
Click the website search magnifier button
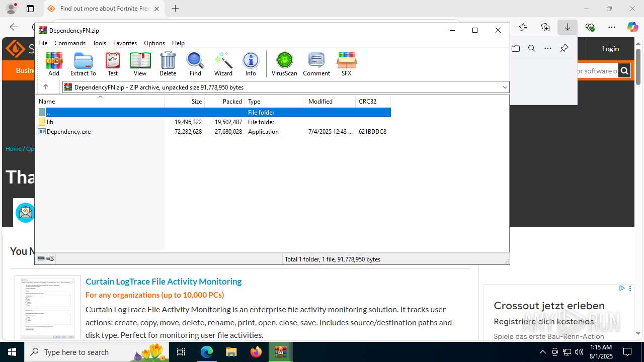coord(624,71)
